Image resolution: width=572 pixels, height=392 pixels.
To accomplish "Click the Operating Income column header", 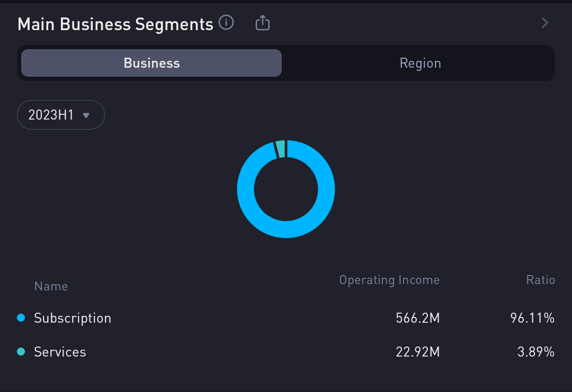I will tap(389, 280).
